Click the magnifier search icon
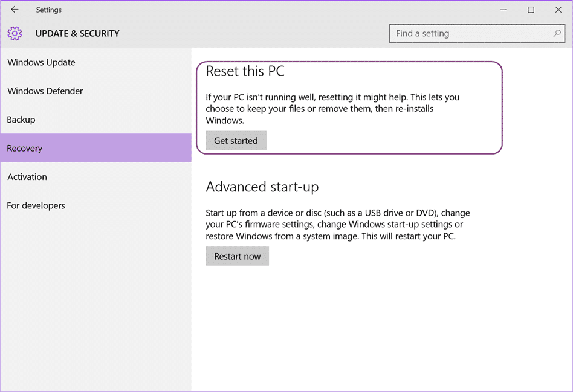This screenshot has height=392, width=573. [557, 34]
